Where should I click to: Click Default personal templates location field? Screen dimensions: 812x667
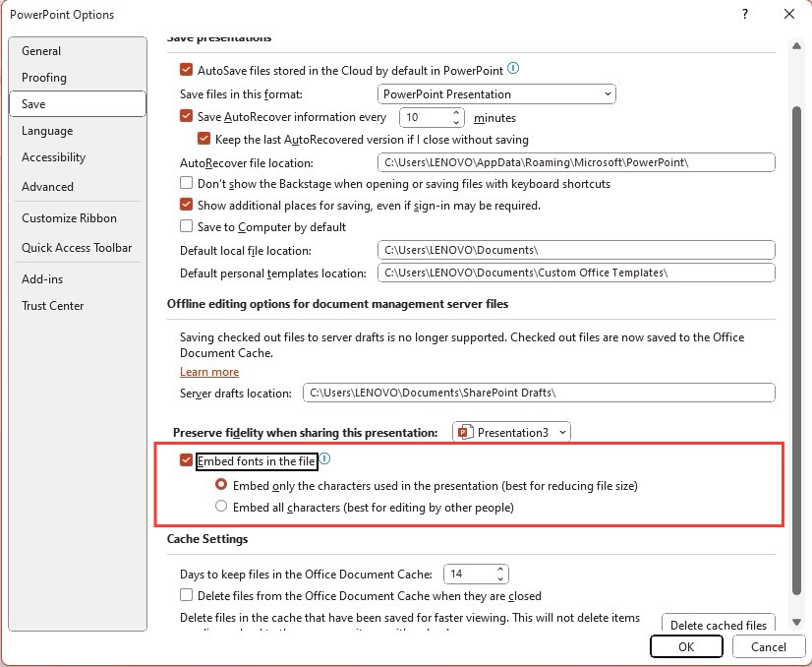click(x=576, y=273)
